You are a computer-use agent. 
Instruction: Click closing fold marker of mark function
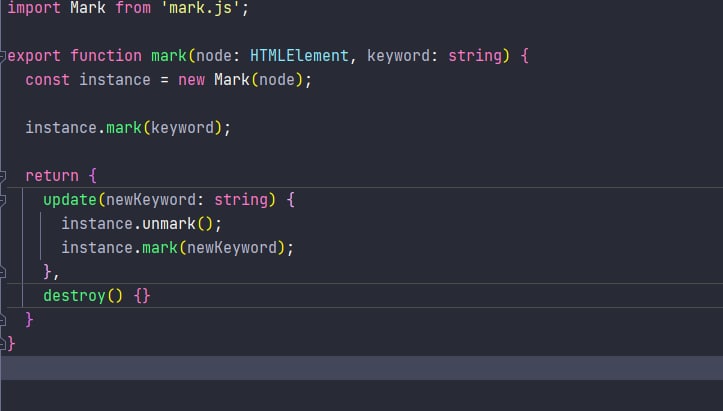[x=2, y=344]
